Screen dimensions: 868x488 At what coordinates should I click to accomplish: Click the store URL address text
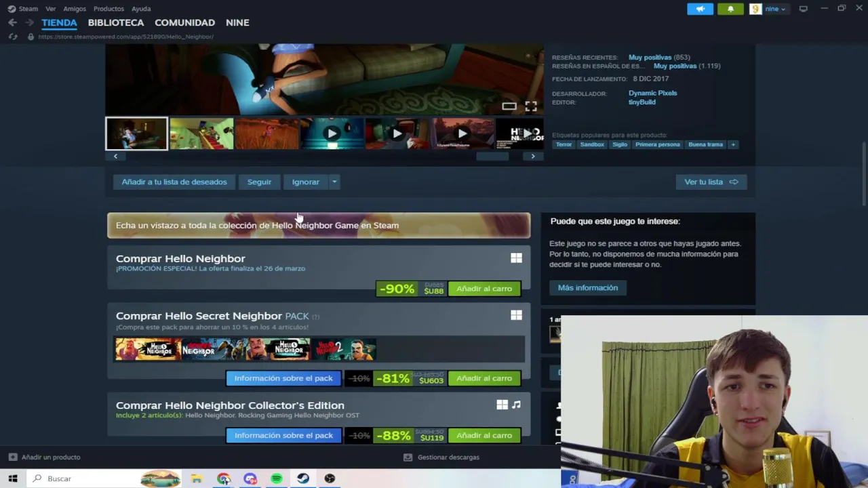click(125, 37)
